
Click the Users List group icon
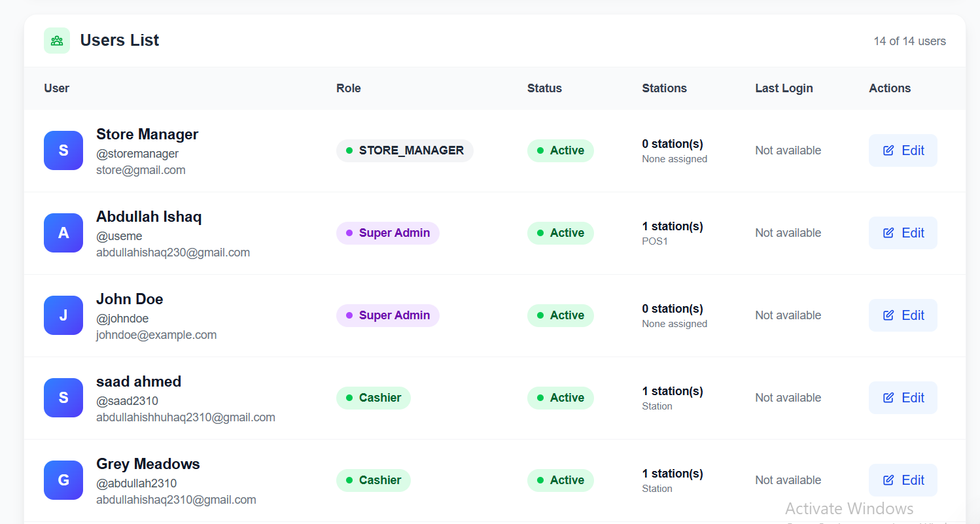[56, 40]
